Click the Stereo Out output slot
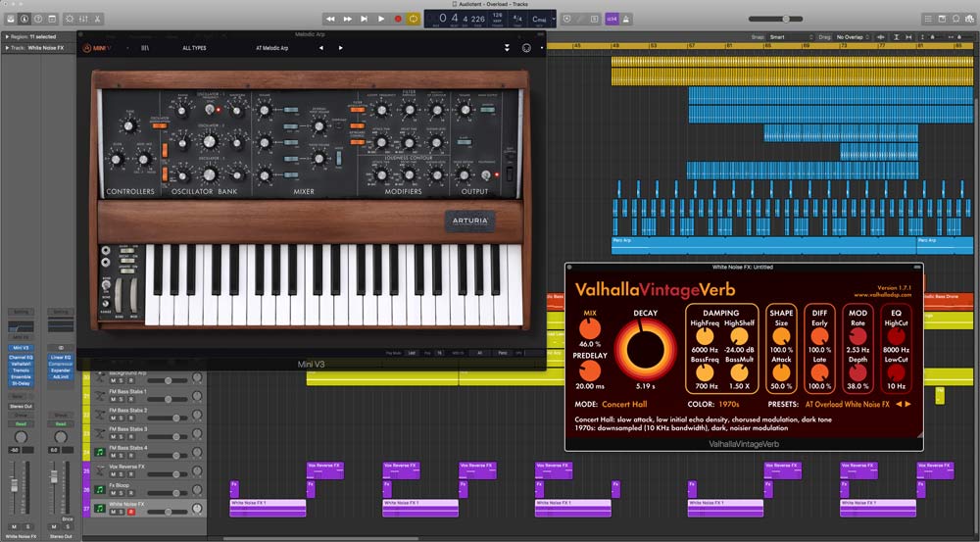Image resolution: width=980 pixels, height=542 pixels. (22, 404)
